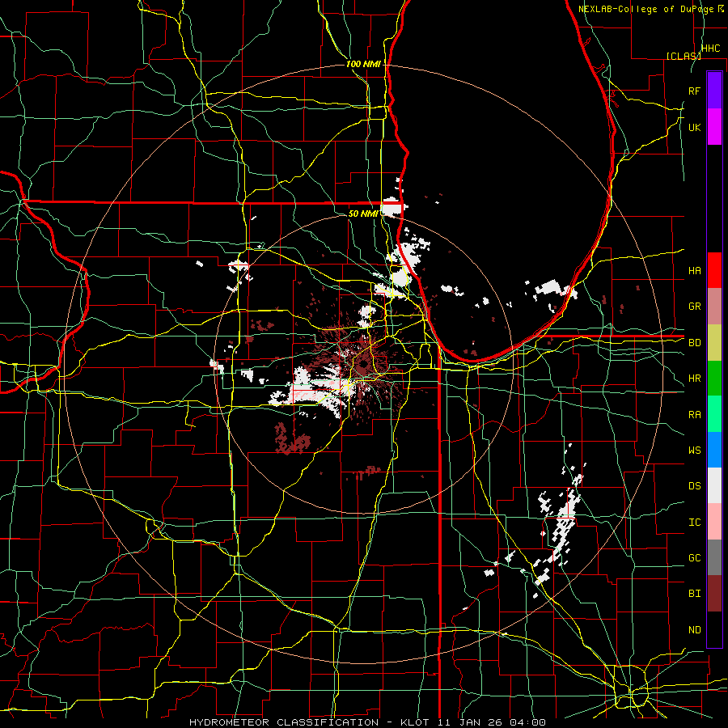Screen dimensions: 728x728
Task: Click the 50 NMI range ring label
Action: tap(363, 214)
